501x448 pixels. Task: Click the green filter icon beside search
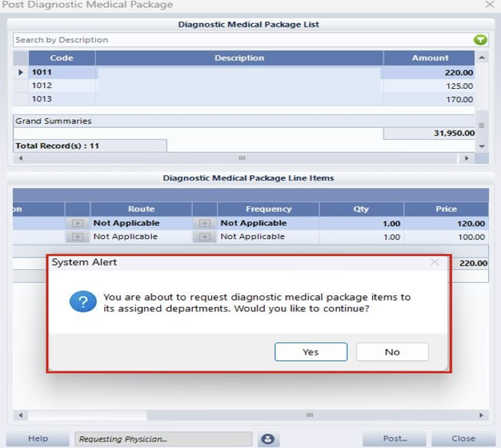coord(480,40)
